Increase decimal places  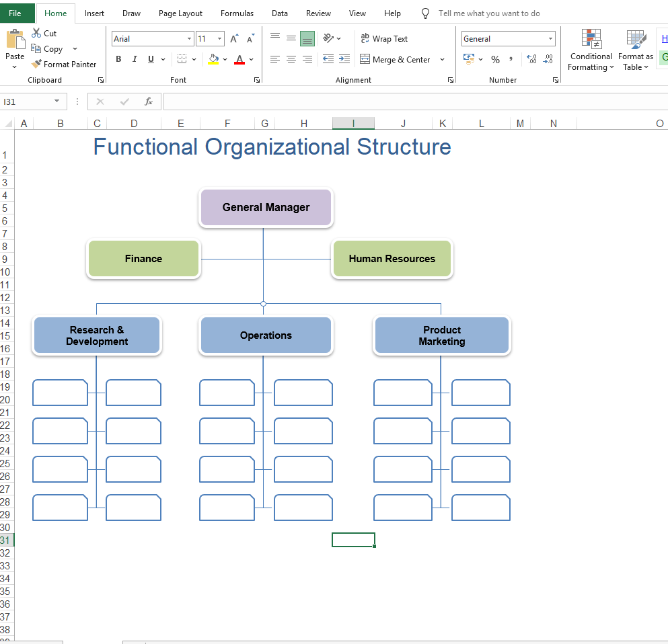(x=531, y=59)
